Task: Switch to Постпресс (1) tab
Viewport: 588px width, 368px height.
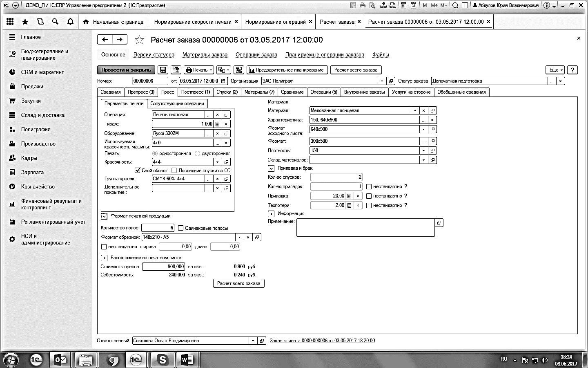Action: [196, 92]
